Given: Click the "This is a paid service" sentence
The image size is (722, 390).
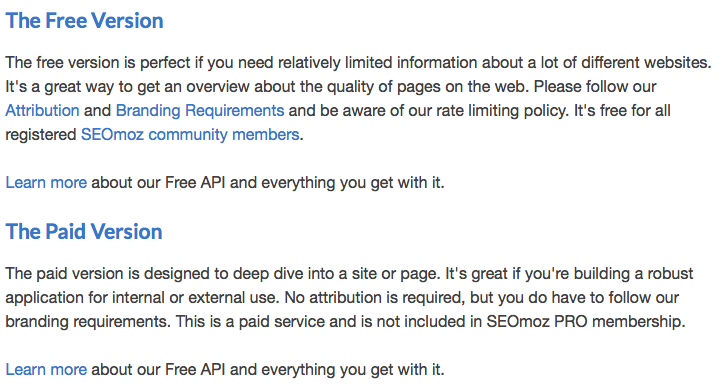Looking at the screenshot, I should click(250, 321).
